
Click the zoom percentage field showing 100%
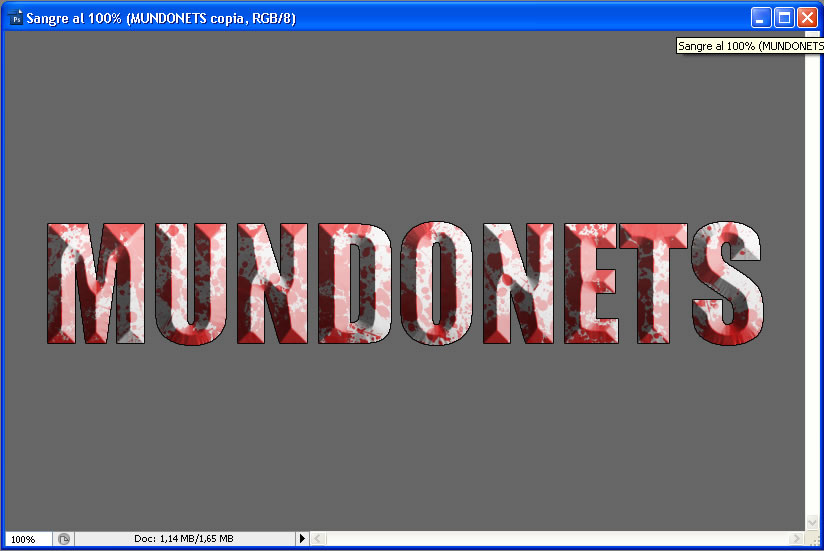click(x=28, y=539)
